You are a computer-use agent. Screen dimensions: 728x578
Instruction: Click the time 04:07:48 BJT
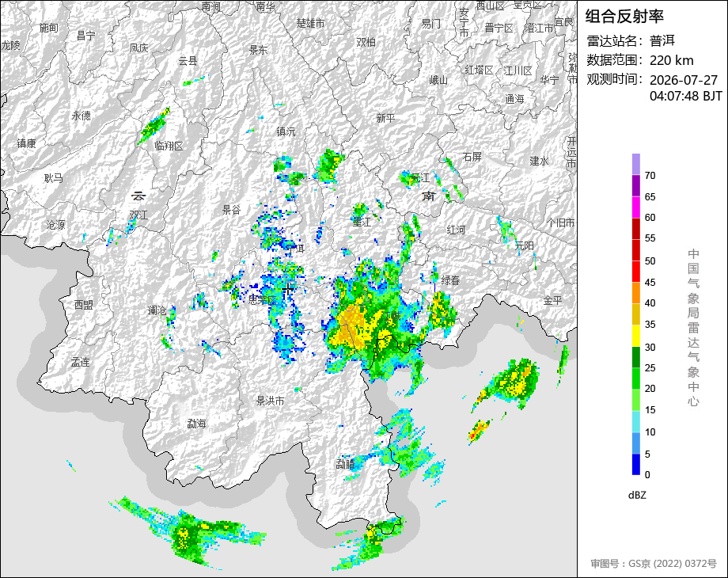(x=686, y=96)
